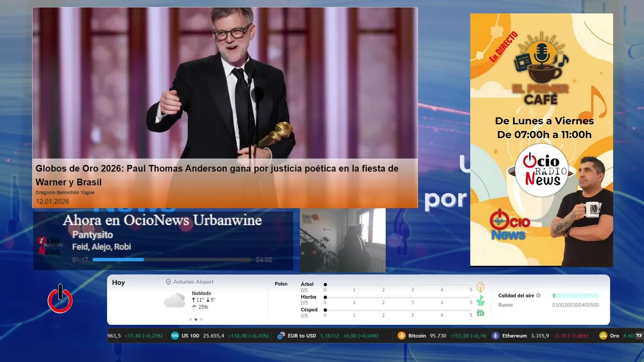This screenshot has height=362, width=644.
Task: Click the US 100 ticker entry
Action: tap(220, 336)
